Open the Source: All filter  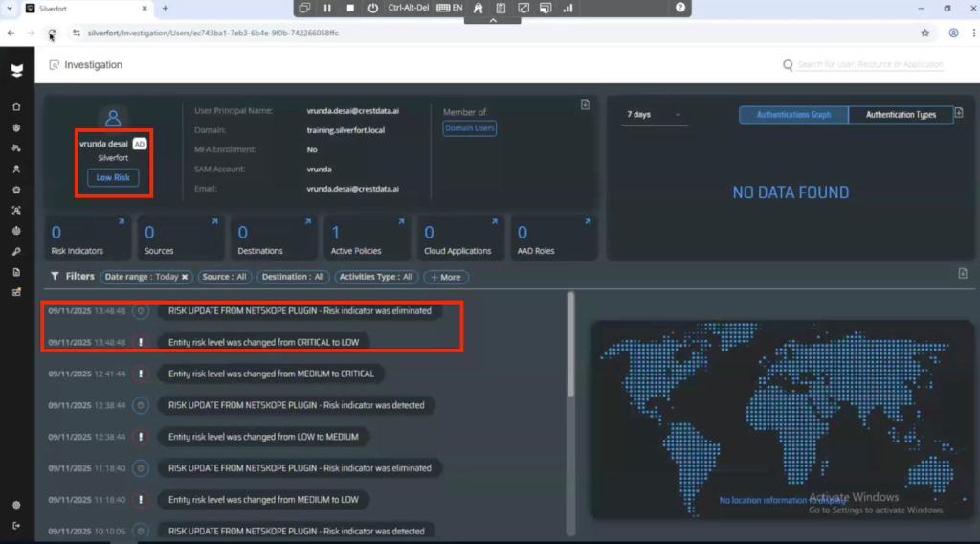[224, 277]
